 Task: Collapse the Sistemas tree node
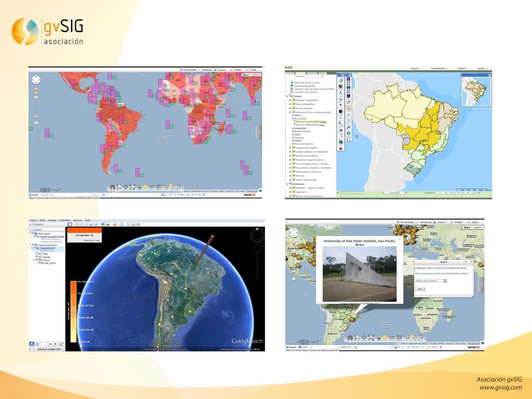[287, 184]
